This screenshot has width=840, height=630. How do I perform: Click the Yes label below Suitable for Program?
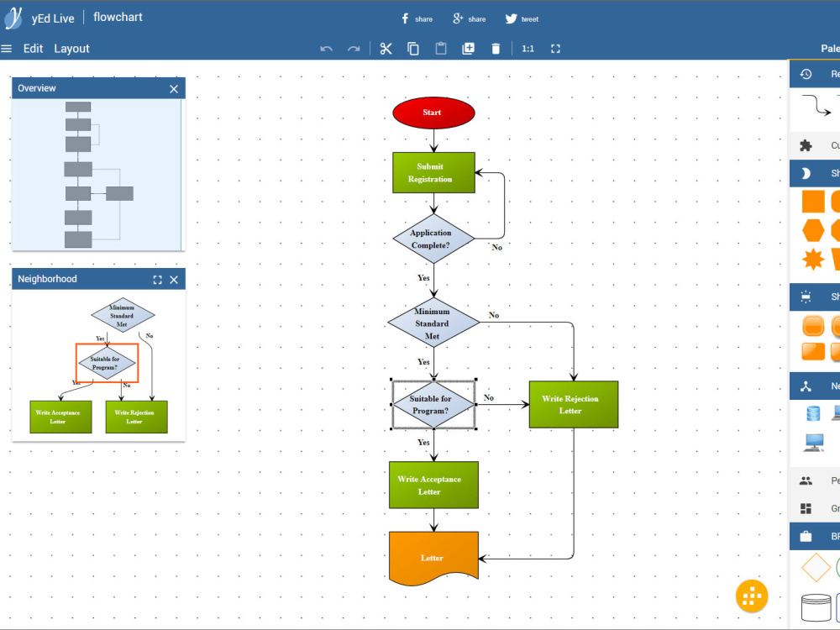[x=423, y=443]
